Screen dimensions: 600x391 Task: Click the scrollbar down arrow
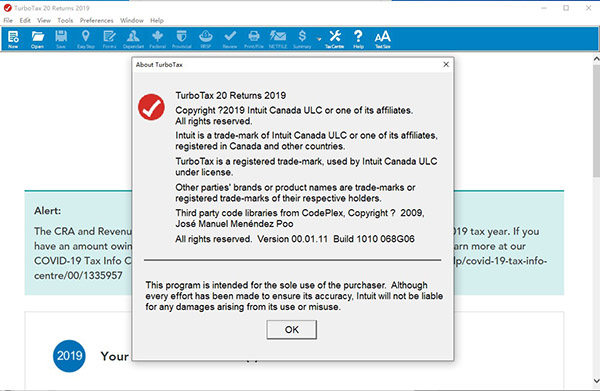click(596, 381)
